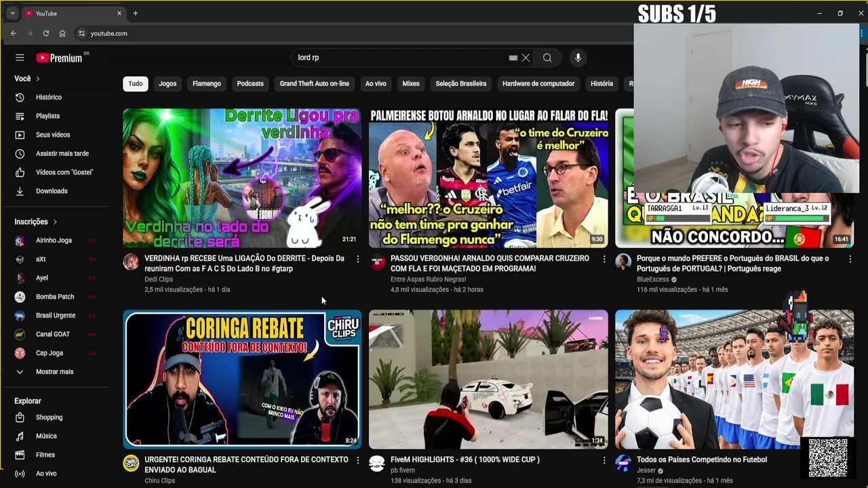This screenshot has height=488, width=868.
Task: Open the BlueExcess channel avatar
Action: point(623,262)
